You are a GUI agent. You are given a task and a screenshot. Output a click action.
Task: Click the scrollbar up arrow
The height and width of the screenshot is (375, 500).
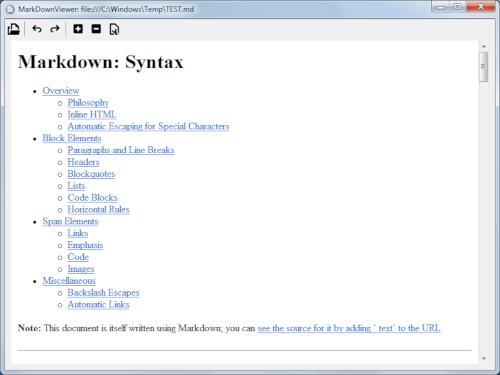point(484,46)
